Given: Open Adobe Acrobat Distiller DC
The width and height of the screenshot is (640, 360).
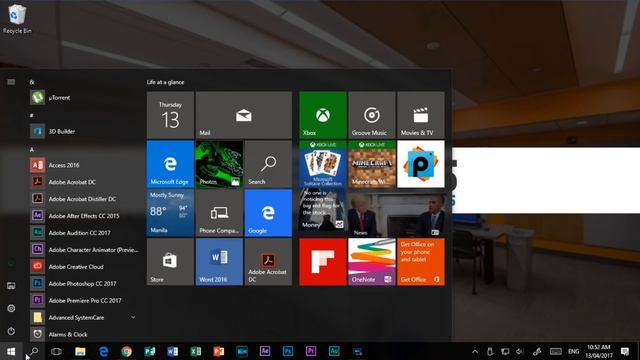Looking at the screenshot, I should point(84,199).
